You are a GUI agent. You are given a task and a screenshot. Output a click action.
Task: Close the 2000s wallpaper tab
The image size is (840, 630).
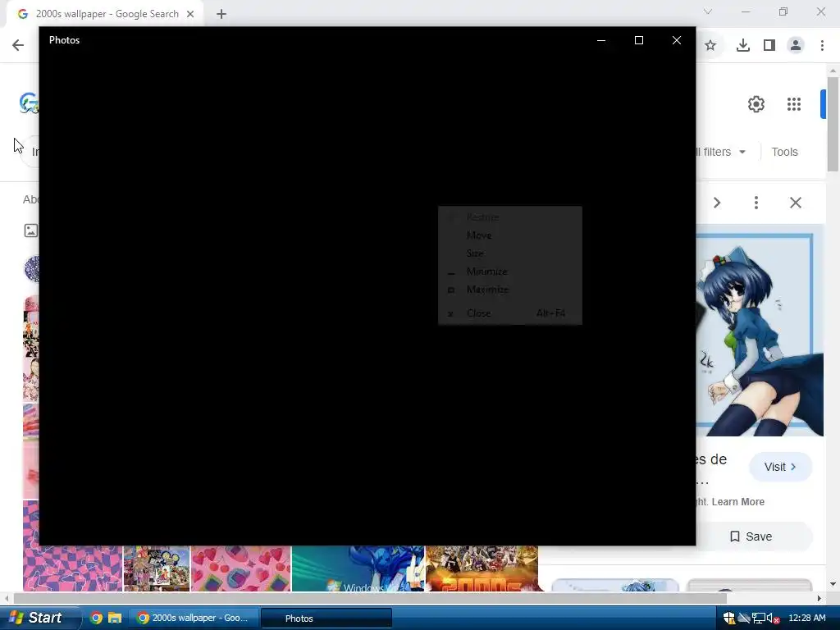[x=190, y=15]
